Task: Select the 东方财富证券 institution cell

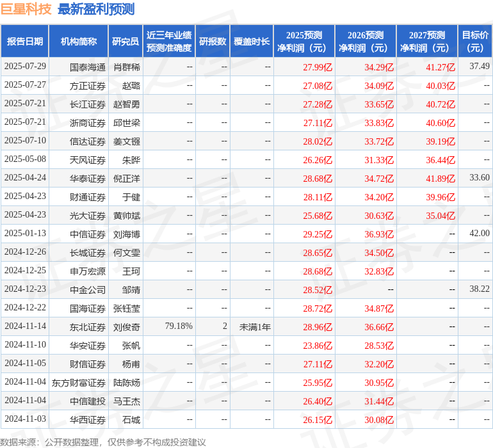Action: click(x=79, y=383)
